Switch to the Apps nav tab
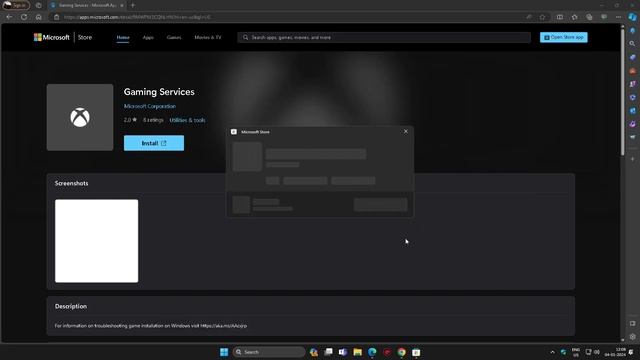The height and width of the screenshot is (360, 640). click(x=148, y=37)
